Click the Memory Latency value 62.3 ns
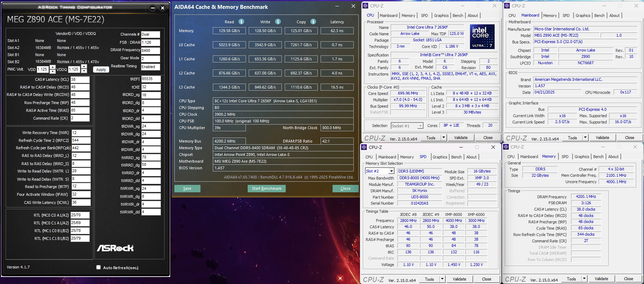 coord(337,31)
